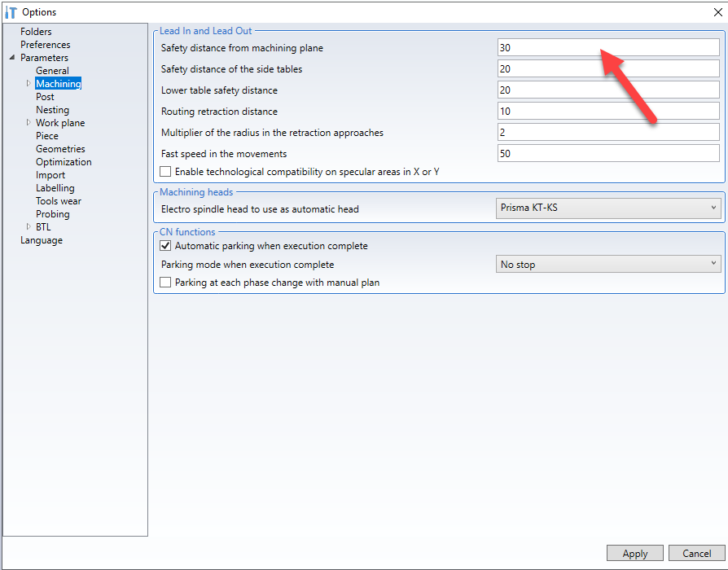Open the Import parameters page
728x570 pixels.
click(x=50, y=175)
